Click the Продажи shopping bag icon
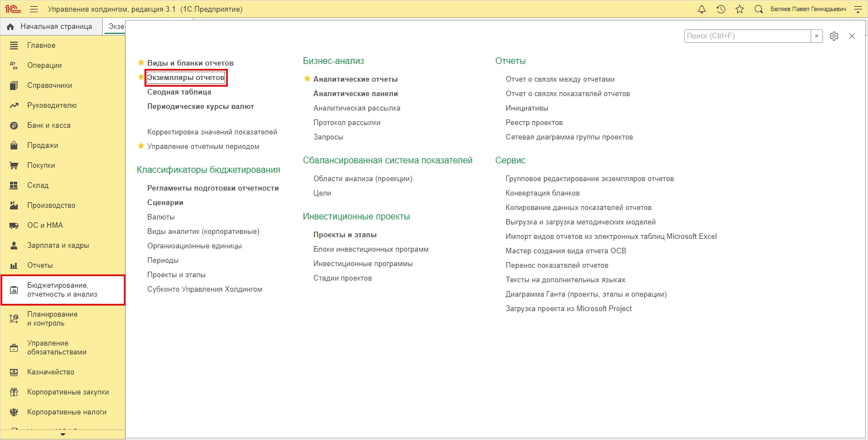Screen dimensions: 868x440 [x=14, y=146]
